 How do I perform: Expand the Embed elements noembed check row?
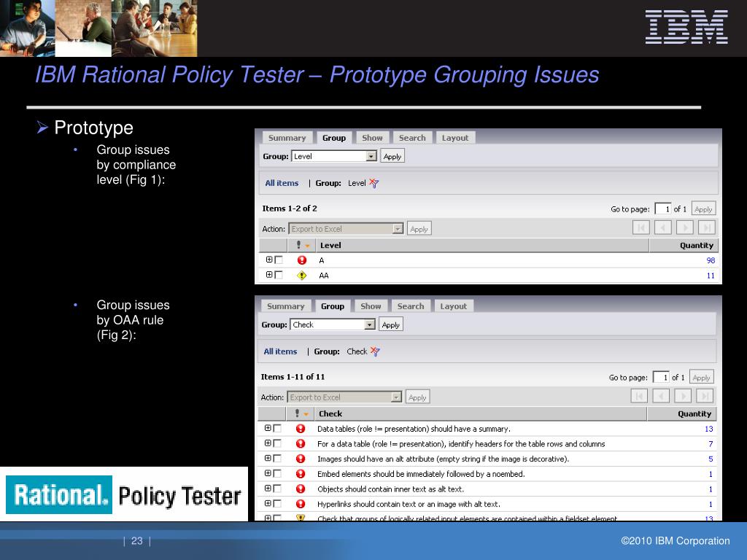click(x=268, y=473)
